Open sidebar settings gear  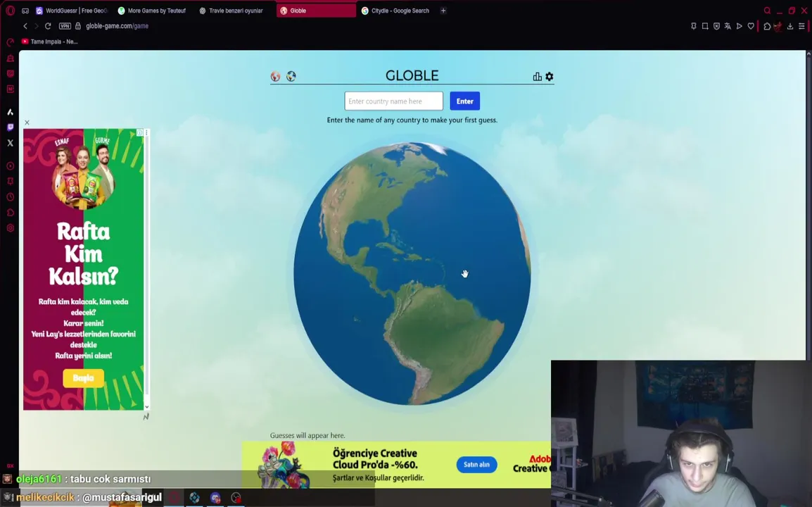click(11, 228)
